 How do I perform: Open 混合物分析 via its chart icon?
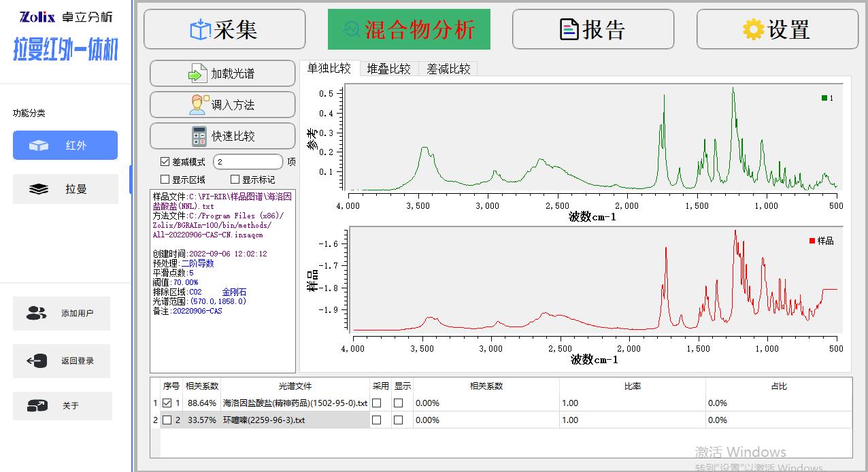(x=352, y=29)
